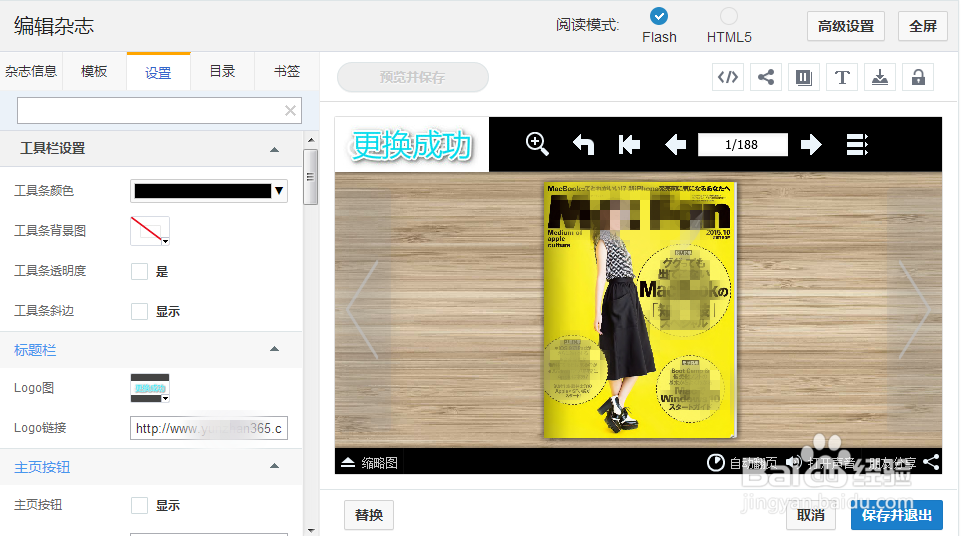
Task: Flip to previous page via left side chevron
Action: 362,310
